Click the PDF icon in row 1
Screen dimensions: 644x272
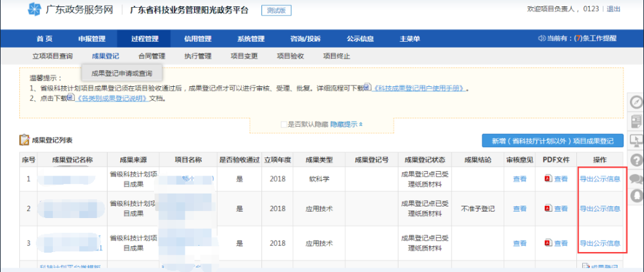pyautogui.click(x=548, y=179)
